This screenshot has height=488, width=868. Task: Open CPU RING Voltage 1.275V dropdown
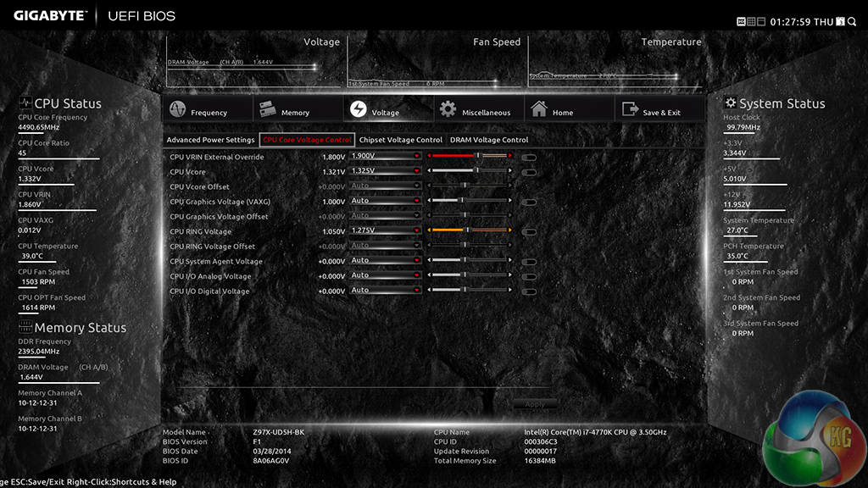(386, 230)
